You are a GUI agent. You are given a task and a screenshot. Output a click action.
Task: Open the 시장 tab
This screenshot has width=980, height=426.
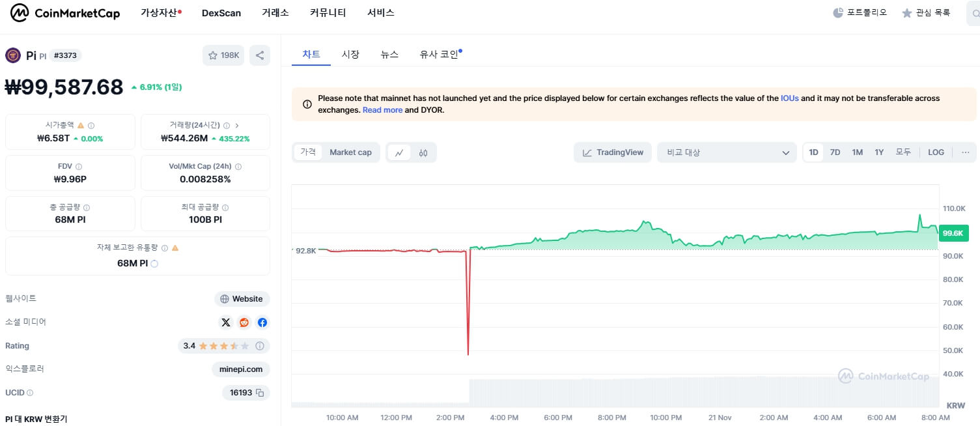coord(351,54)
